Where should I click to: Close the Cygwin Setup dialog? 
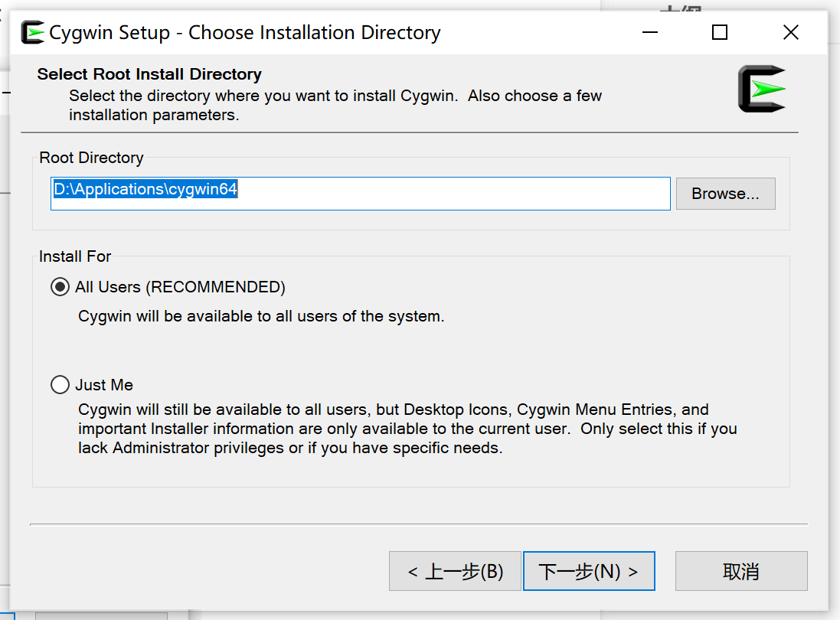(791, 33)
